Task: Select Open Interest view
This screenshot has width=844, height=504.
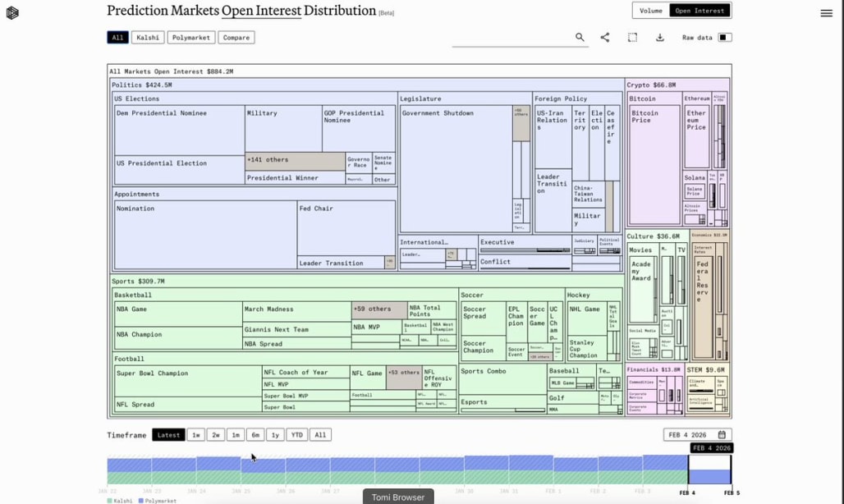Action: pyautogui.click(x=700, y=11)
